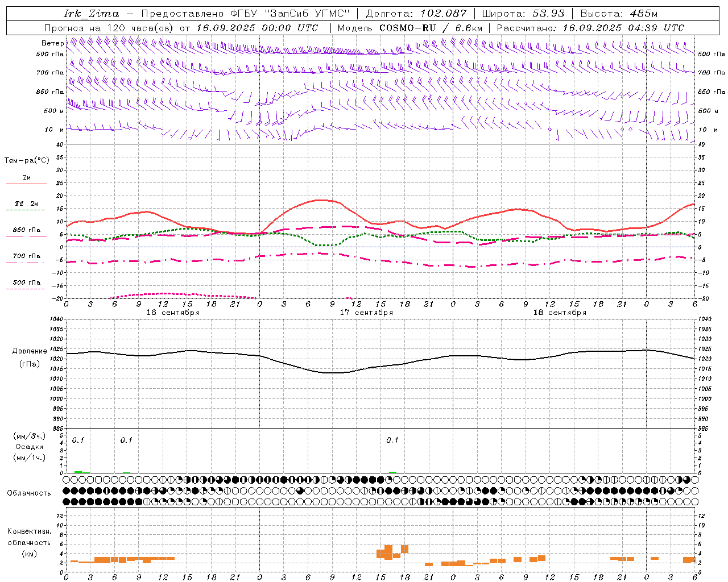
Task: Click the 'Ветер' wind panel label
Action: coord(52,43)
